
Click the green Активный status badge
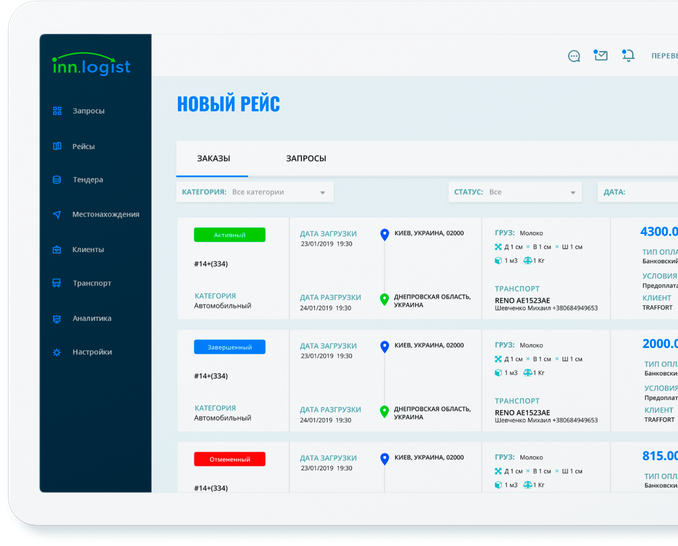tap(230, 235)
